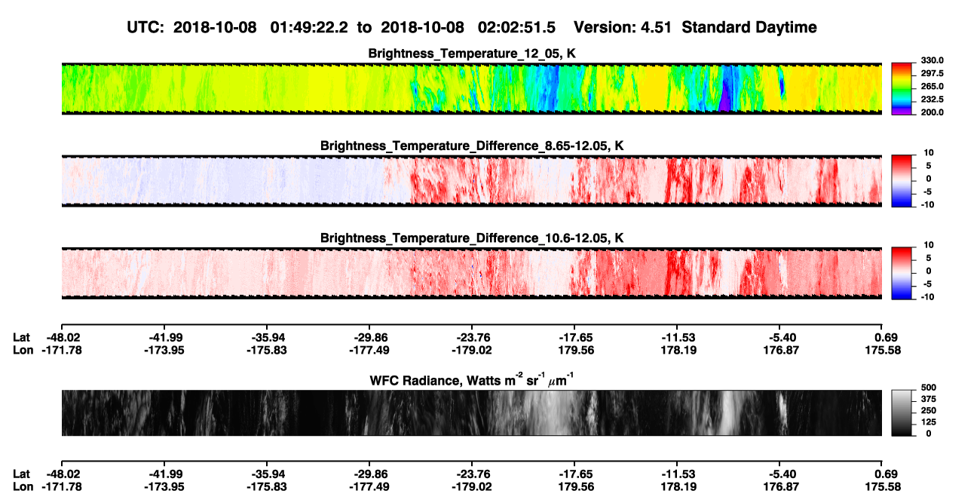980x503 pixels.
Task: Click the 'Lon' row label above WFC panel
Action: (x=23, y=350)
